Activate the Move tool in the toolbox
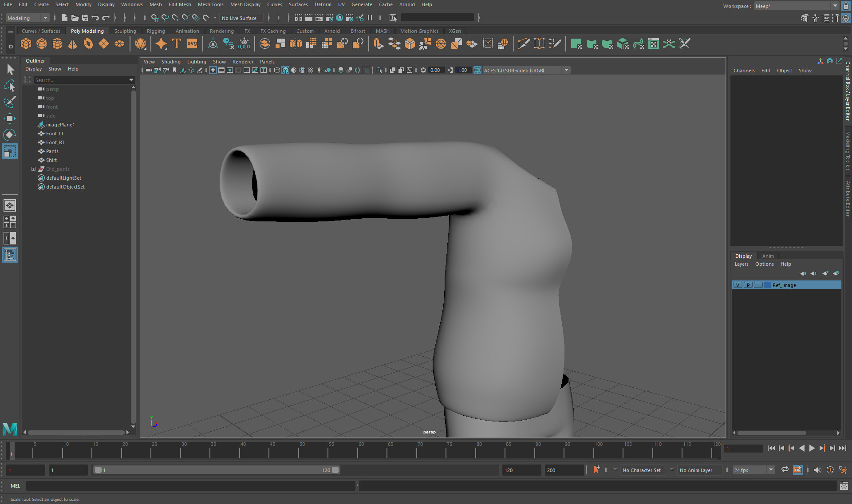The height and width of the screenshot is (504, 852). pos(9,118)
